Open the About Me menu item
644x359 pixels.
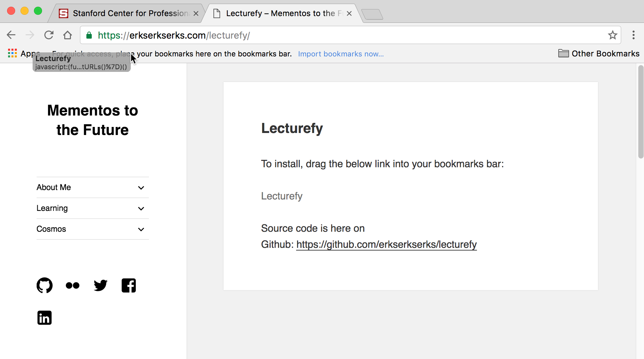54,187
